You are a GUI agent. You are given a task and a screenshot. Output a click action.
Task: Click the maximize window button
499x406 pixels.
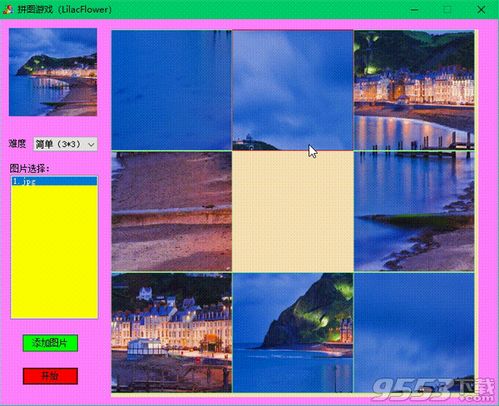[448, 10]
